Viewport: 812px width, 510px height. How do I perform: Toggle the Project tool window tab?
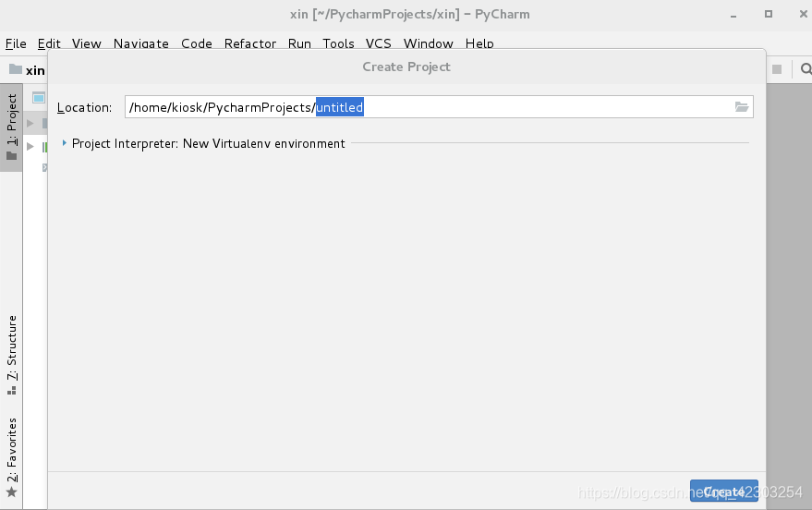pos(11,127)
